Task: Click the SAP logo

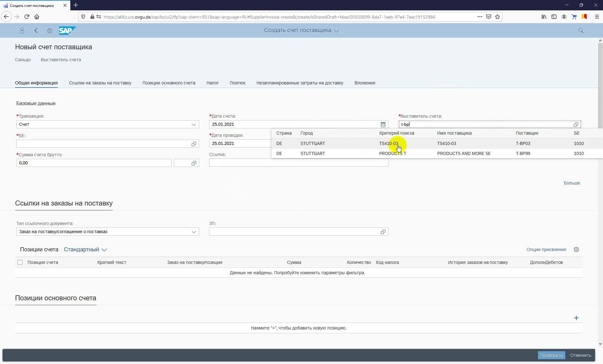Action: pyautogui.click(x=67, y=30)
